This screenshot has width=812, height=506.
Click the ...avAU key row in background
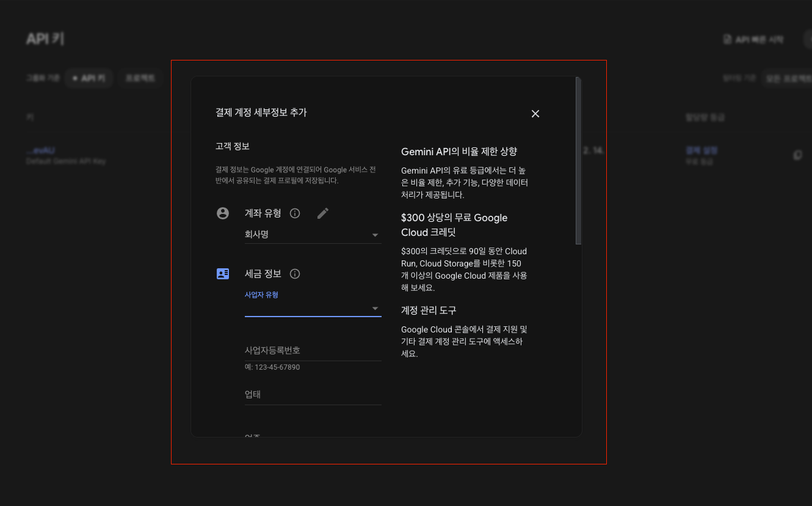pos(42,150)
